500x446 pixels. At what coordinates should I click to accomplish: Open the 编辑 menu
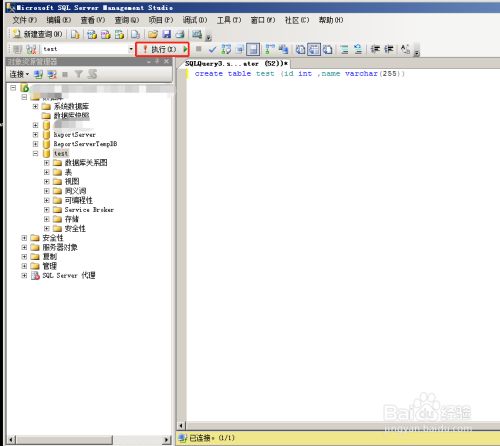(58, 20)
